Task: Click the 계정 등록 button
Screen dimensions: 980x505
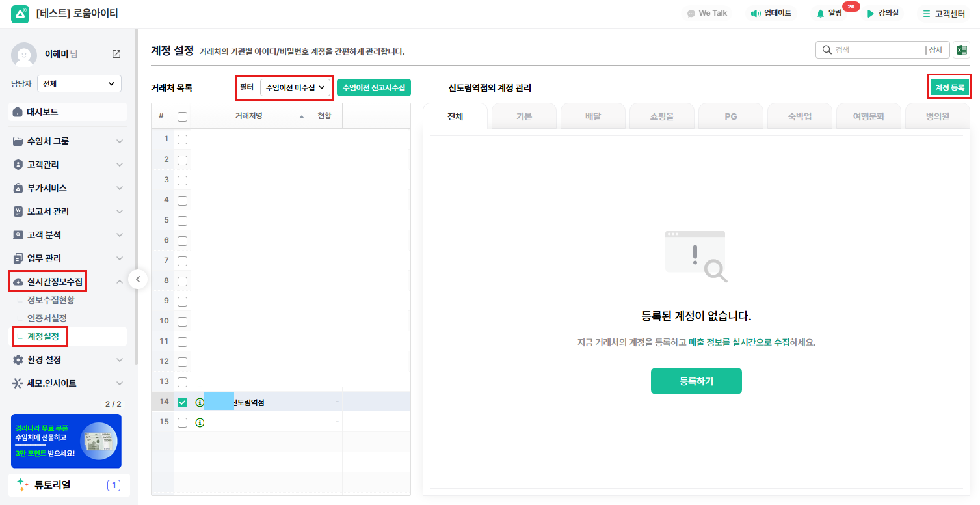Action: tap(949, 87)
